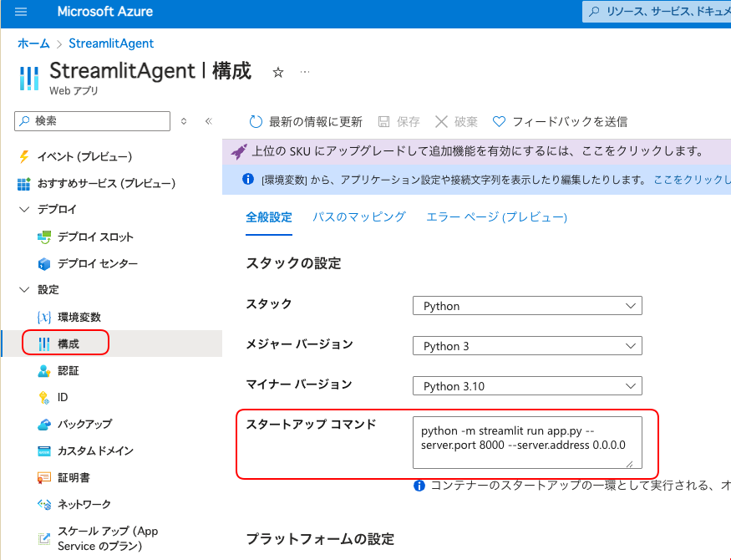Image resolution: width=731 pixels, height=560 pixels.
Task: Focus the top resource search bar
Action: (657, 12)
